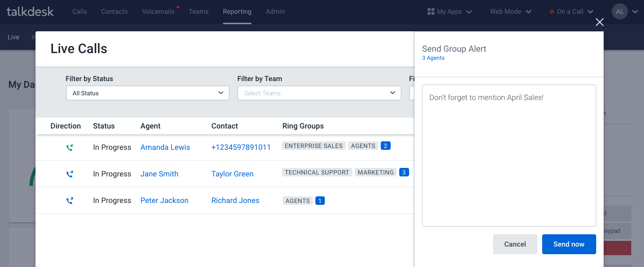Click the Contact column header

tap(225, 126)
